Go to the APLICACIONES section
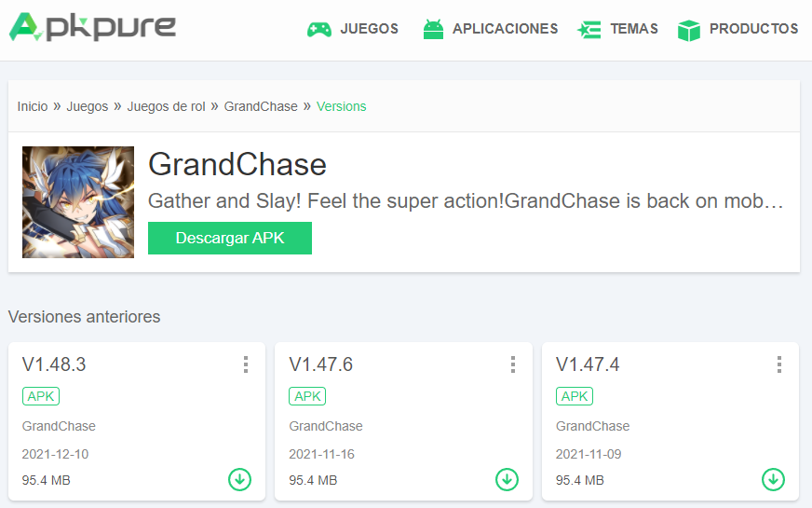The height and width of the screenshot is (508, 812). click(x=505, y=29)
